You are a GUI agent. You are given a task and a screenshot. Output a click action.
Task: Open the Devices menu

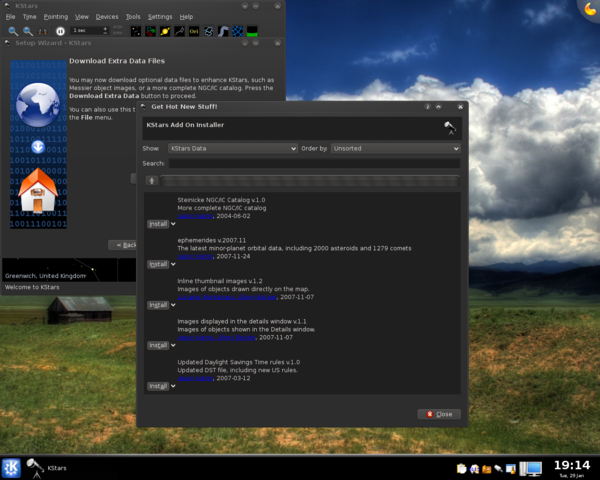point(107,17)
